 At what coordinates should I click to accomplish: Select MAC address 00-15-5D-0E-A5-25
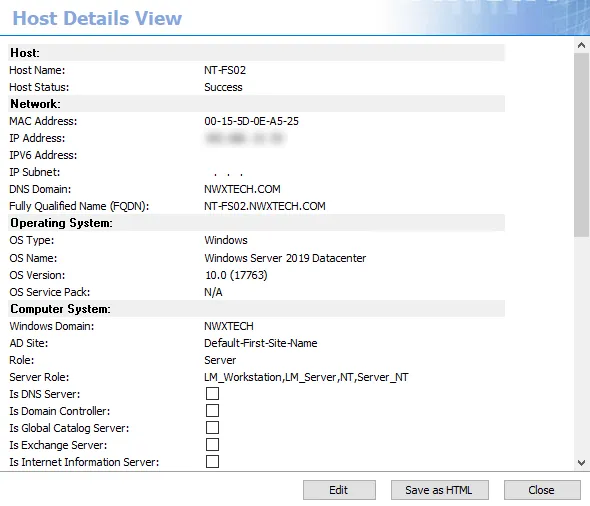pos(251,121)
